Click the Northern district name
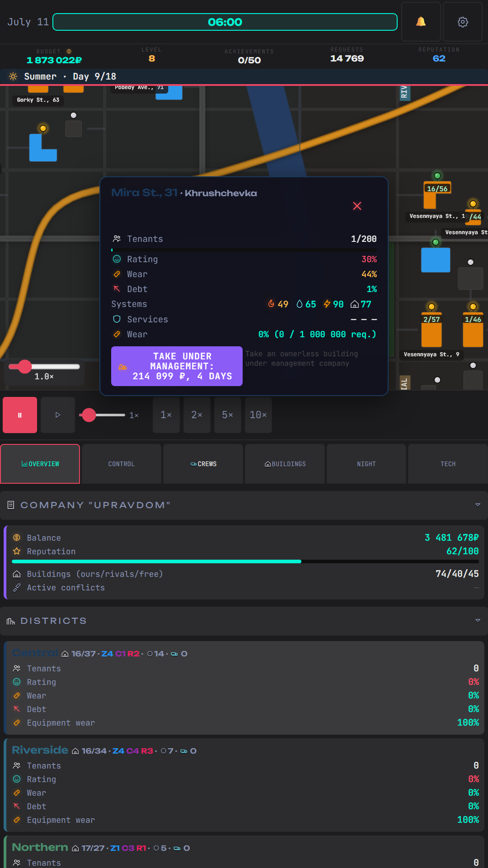The height and width of the screenshot is (868, 488). (40, 847)
